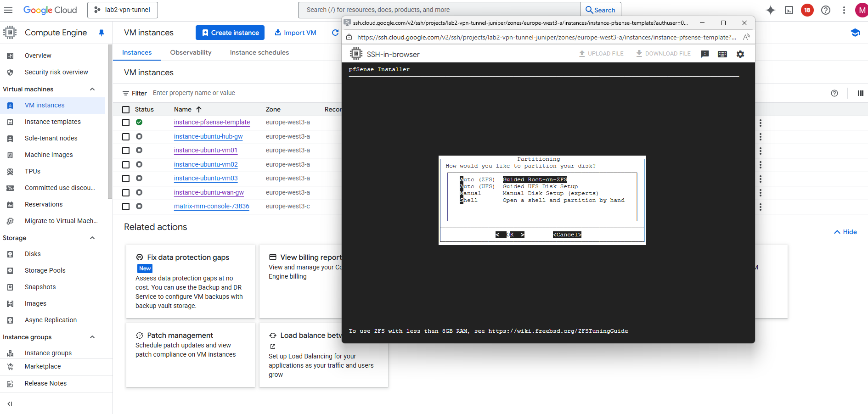Choose Cancel in the Partitioning dialog

567,235
